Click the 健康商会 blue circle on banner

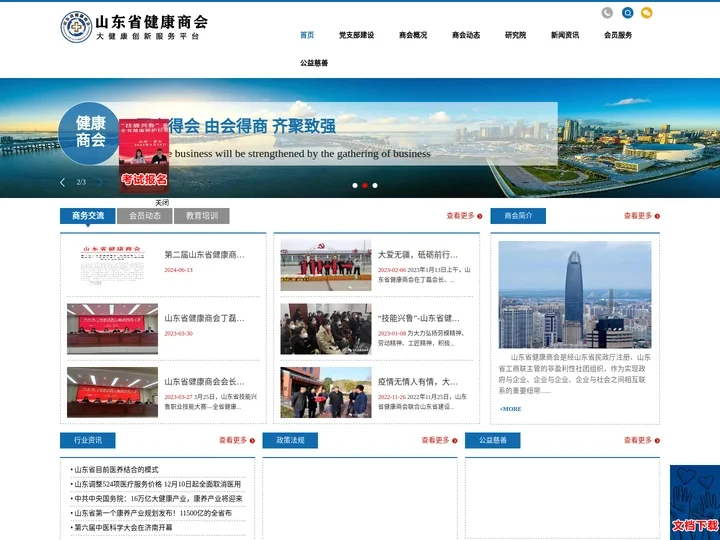click(90, 133)
